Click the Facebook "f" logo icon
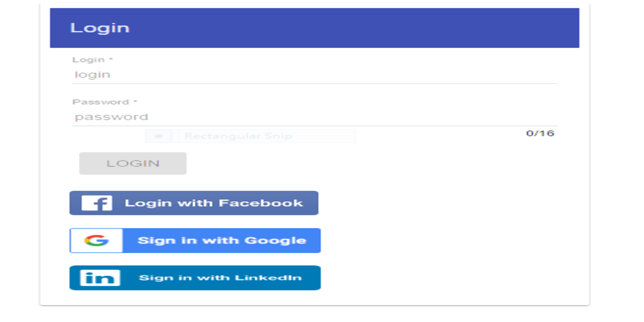This screenshot has width=644, height=322. 97,203
